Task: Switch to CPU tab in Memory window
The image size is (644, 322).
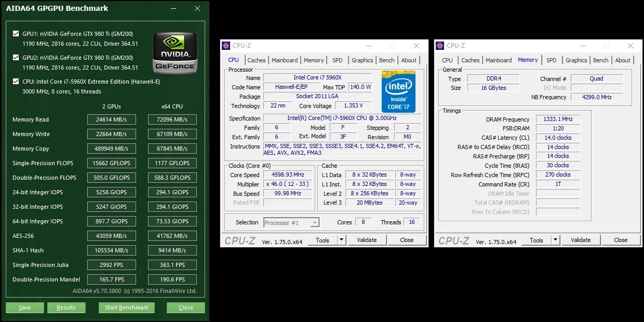Action: click(x=448, y=60)
